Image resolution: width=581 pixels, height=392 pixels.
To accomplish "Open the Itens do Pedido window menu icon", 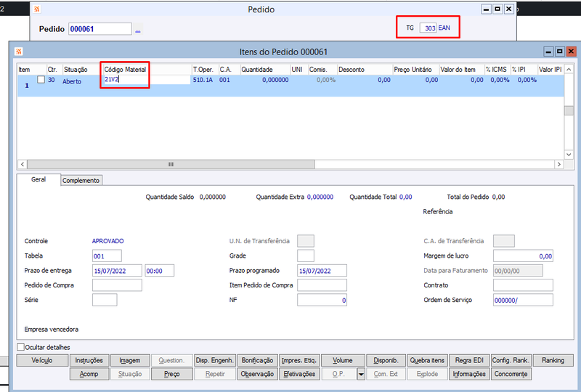I will [18, 52].
